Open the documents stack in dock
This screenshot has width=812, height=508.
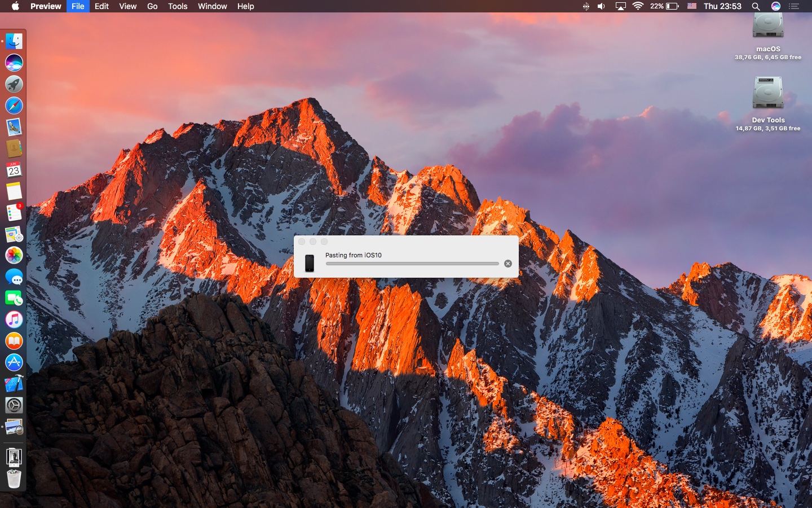click(14, 457)
